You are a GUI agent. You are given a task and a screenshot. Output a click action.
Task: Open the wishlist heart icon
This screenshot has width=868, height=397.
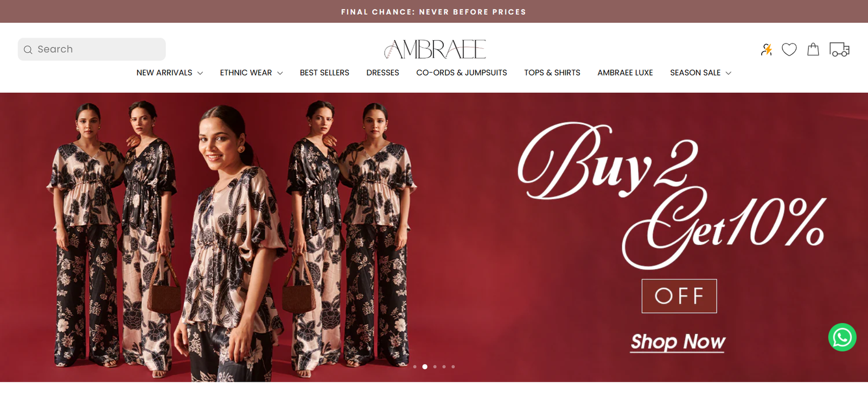[789, 49]
